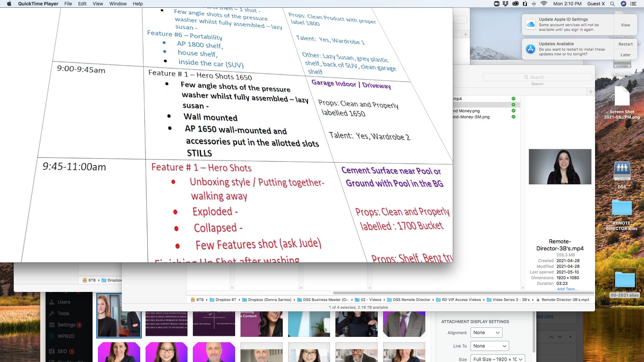Screen dimensions: 644x362
Task: Select the bearded man purple background thumbnail
Action: pyautogui.click(x=214, y=352)
